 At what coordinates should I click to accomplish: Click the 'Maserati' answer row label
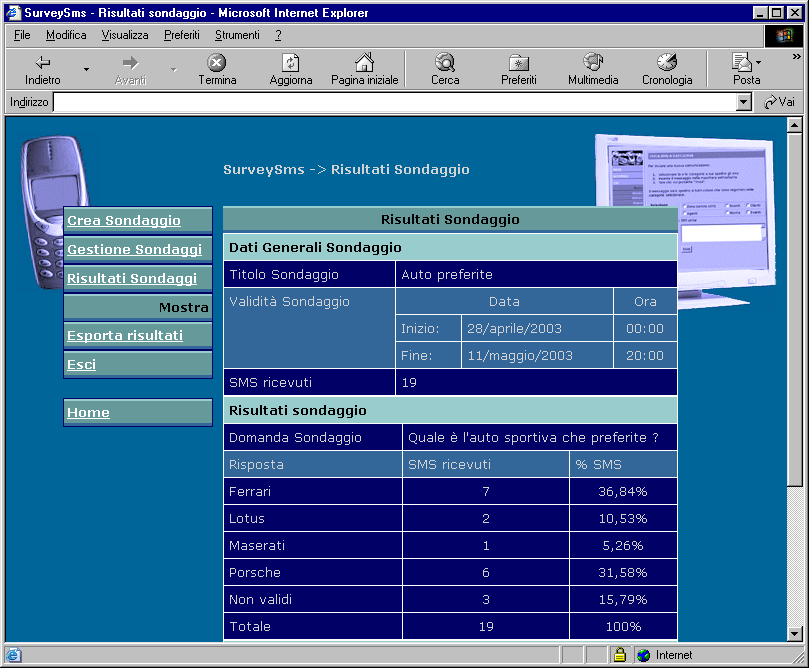[257, 545]
